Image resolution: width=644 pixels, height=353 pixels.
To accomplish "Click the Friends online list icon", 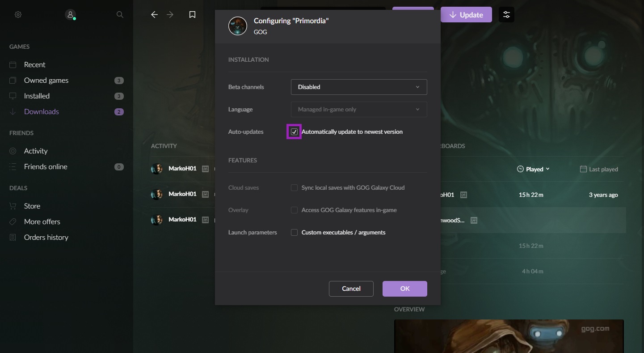I will [13, 167].
